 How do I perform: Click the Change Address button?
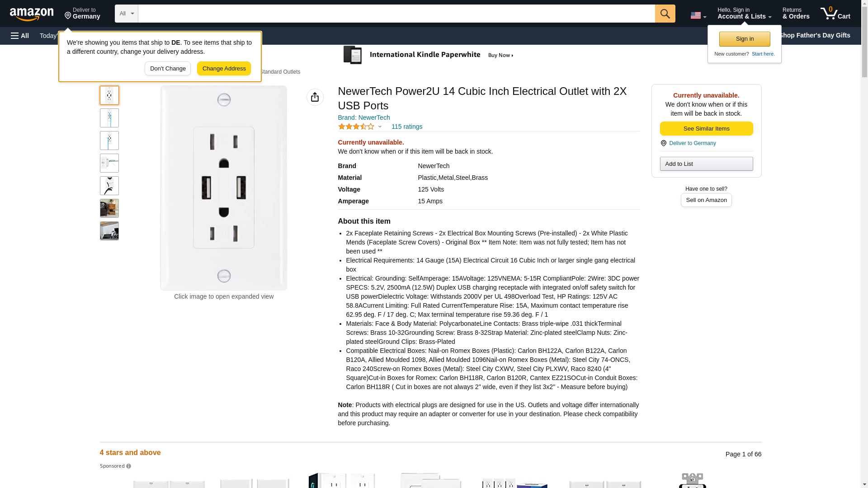pyautogui.click(x=224, y=69)
